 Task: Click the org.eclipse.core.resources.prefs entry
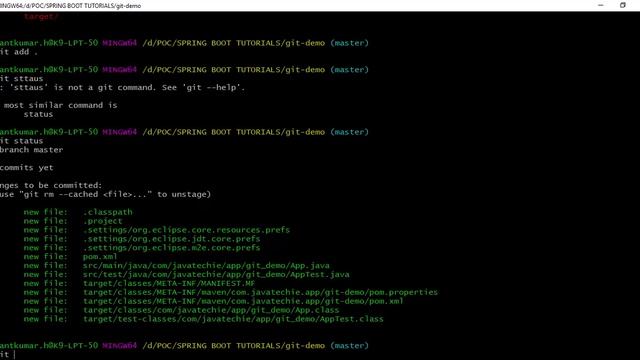[157, 230]
